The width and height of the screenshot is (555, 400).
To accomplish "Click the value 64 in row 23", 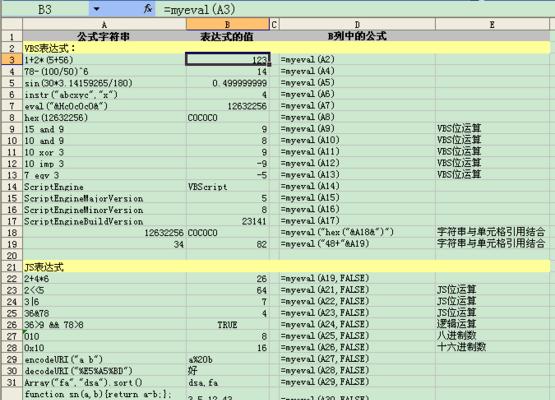I will pyautogui.click(x=262, y=291).
